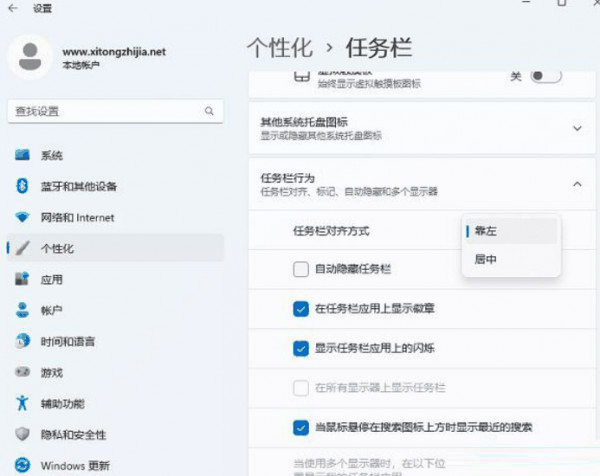Click the search magnifier icon
The height and width of the screenshot is (476, 600).
[x=209, y=111]
